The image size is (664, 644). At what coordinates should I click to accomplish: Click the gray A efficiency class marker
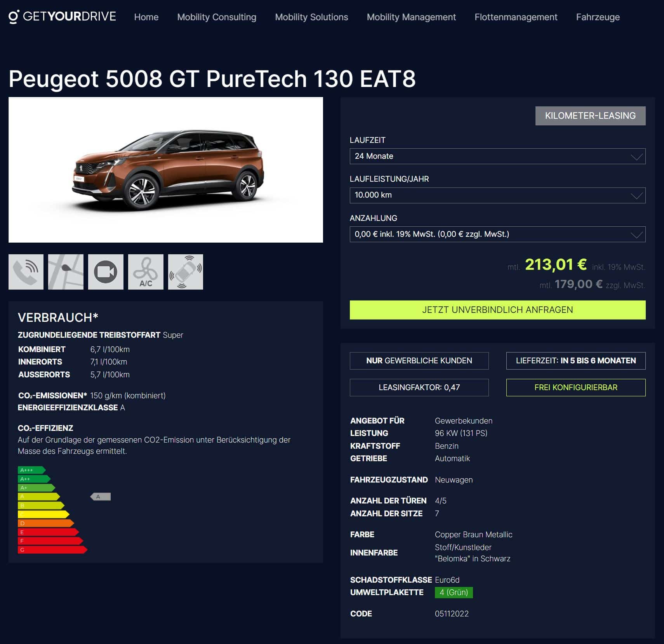click(101, 496)
